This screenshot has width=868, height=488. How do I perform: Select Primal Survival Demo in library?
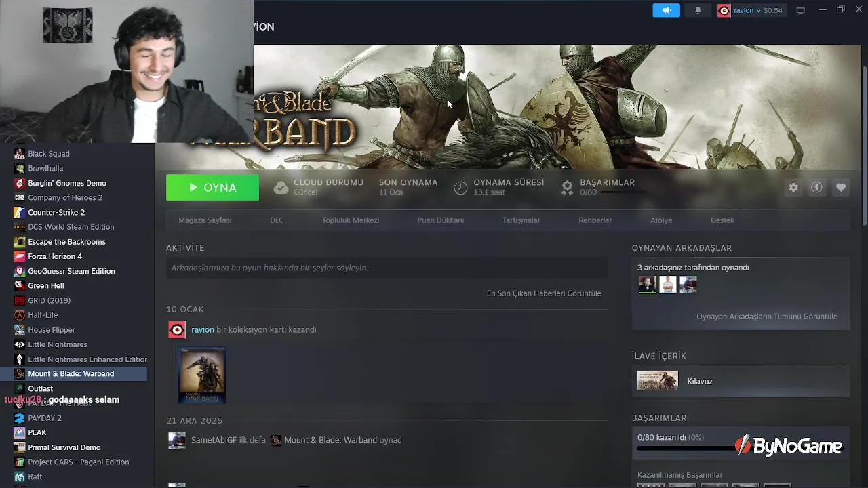tap(73, 447)
